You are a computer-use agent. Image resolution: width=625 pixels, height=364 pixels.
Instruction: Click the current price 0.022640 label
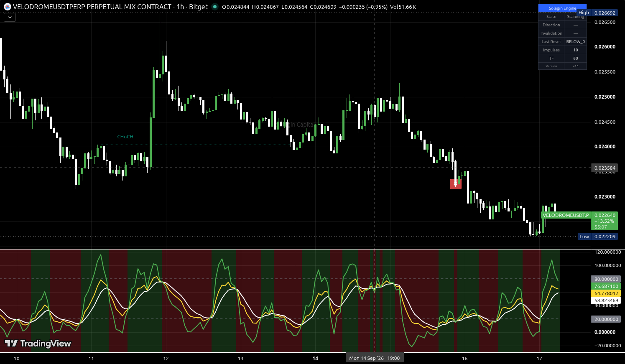[x=605, y=215]
